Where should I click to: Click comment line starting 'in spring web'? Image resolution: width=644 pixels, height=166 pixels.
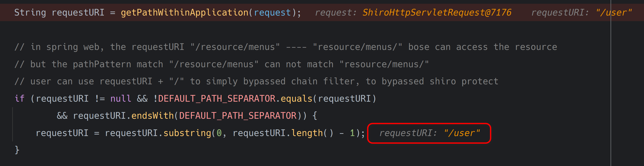pyautogui.click(x=286, y=47)
